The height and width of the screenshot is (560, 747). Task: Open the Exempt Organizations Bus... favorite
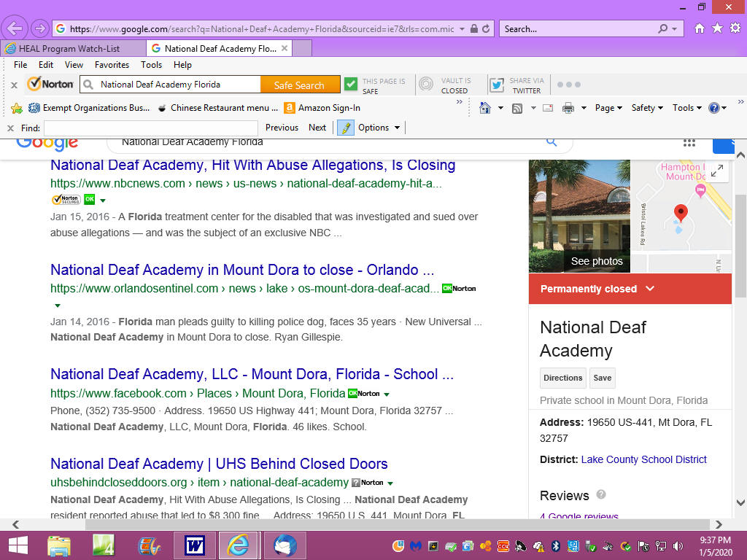coord(89,108)
